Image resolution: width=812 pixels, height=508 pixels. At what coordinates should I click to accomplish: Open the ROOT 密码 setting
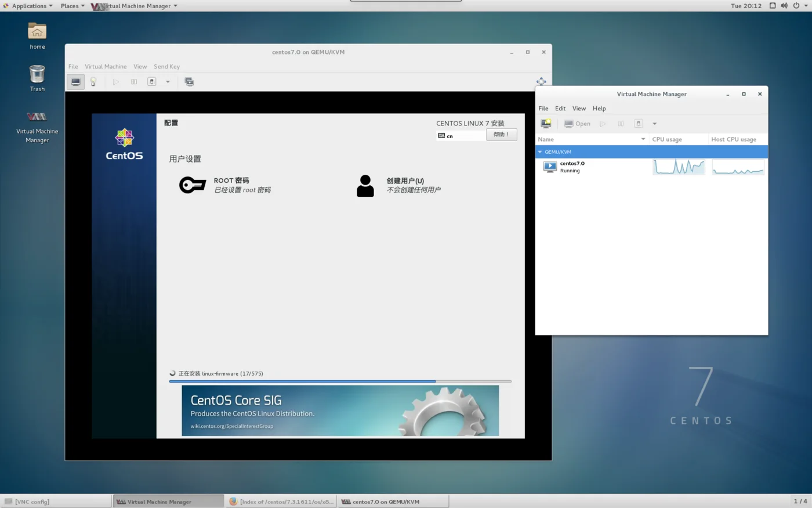[226, 185]
